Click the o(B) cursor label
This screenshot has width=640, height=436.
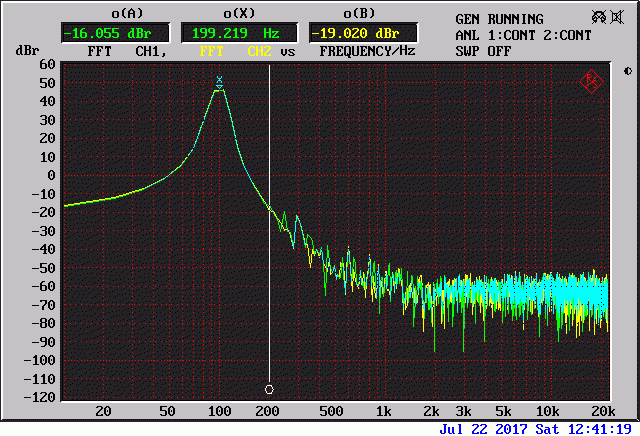point(359,14)
